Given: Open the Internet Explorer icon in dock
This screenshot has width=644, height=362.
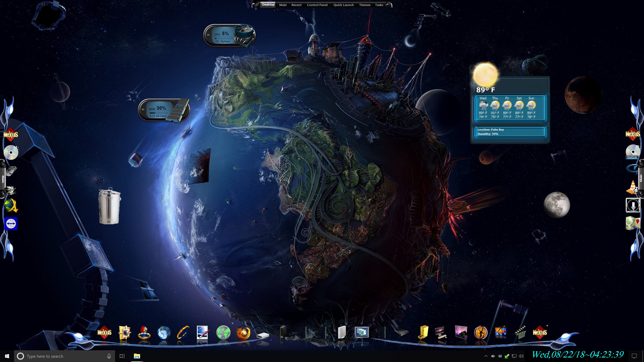Looking at the screenshot, I should [183, 333].
